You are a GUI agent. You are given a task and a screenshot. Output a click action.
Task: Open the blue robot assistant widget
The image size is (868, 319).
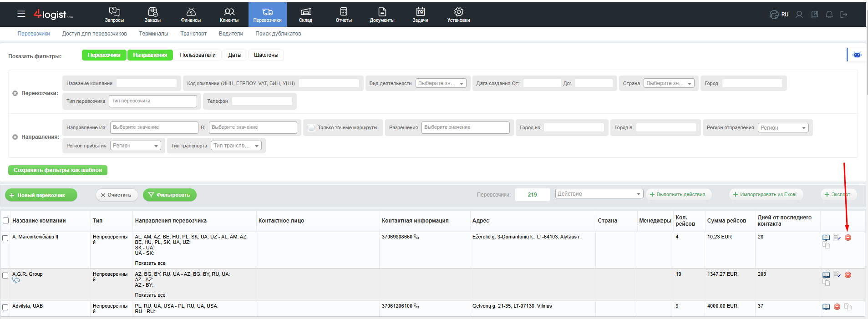coord(857,55)
